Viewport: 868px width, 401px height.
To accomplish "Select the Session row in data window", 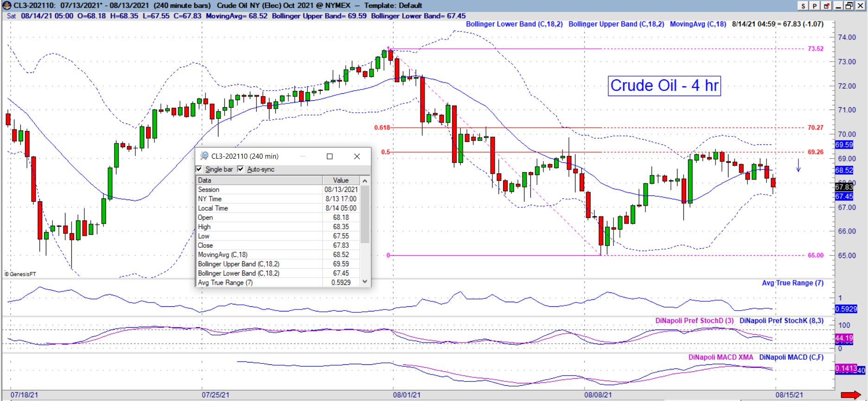I will (x=278, y=189).
